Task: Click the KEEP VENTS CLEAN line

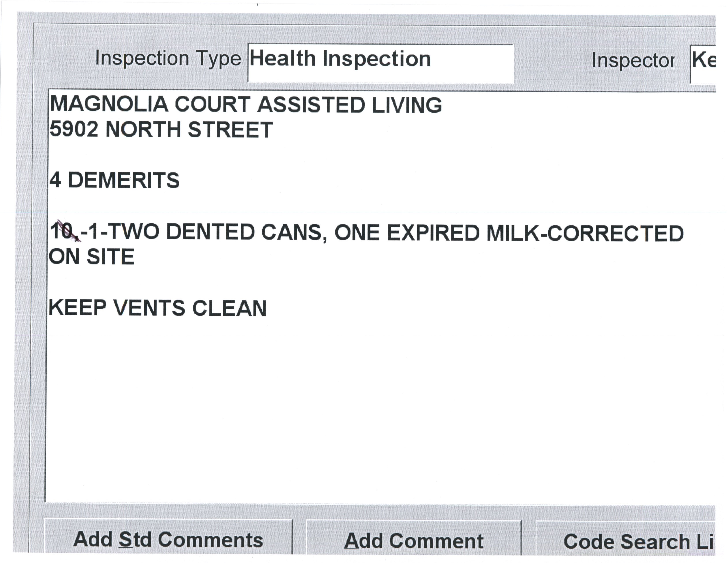Action: [x=158, y=308]
